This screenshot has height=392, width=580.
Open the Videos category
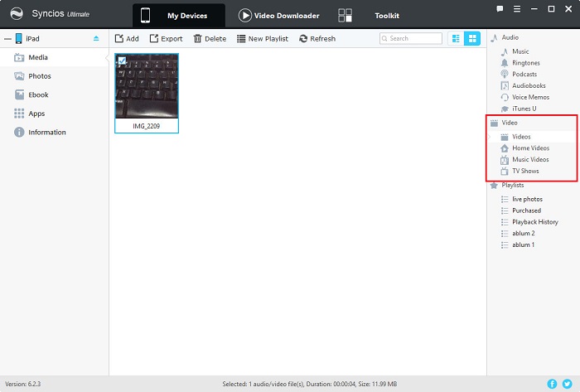(531, 137)
